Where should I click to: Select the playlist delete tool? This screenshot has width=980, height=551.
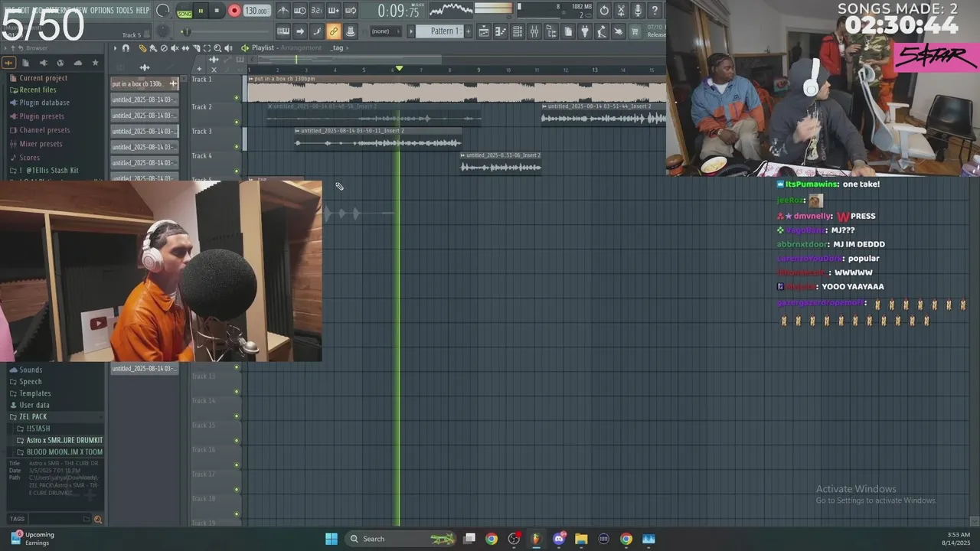pyautogui.click(x=164, y=48)
